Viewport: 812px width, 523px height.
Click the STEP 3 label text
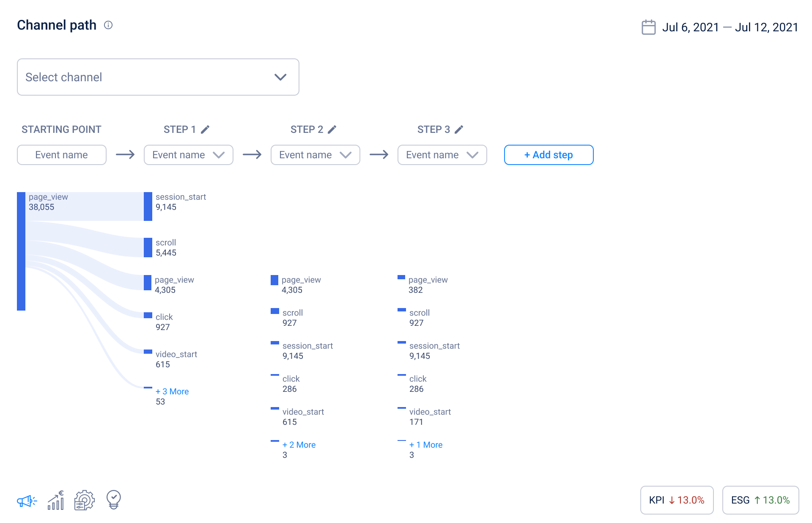(433, 129)
